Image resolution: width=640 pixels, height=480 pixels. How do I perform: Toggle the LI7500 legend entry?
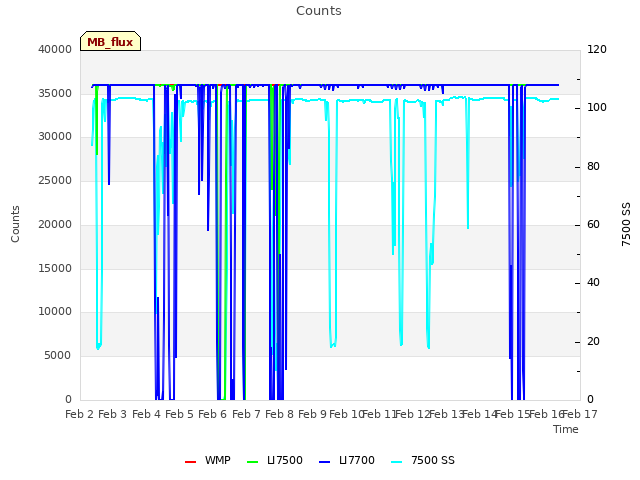pos(275,460)
